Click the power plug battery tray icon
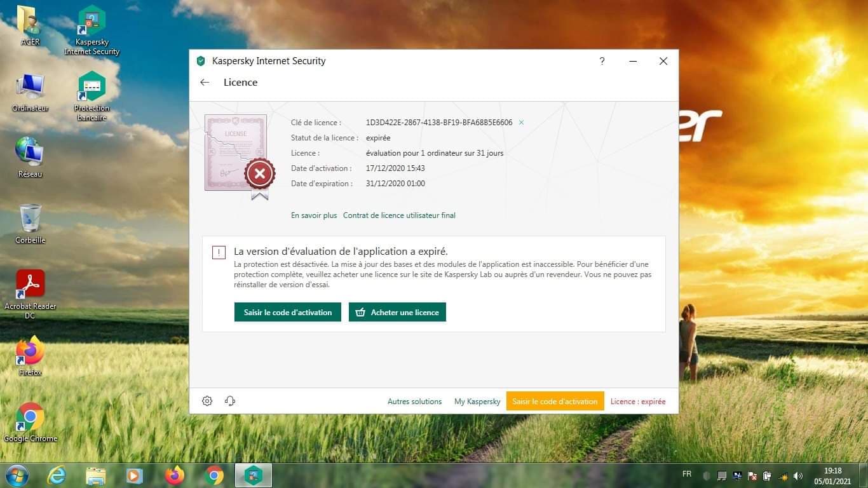Image resolution: width=868 pixels, height=488 pixels. point(767,476)
